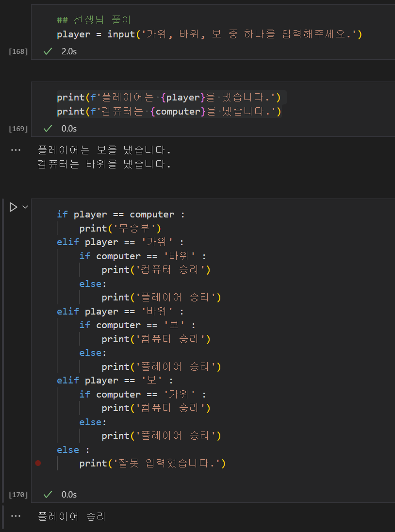Screen dimensions: 395x532
Task: Run the rock-paper-scissors if-elif cell
Action: 13,207
